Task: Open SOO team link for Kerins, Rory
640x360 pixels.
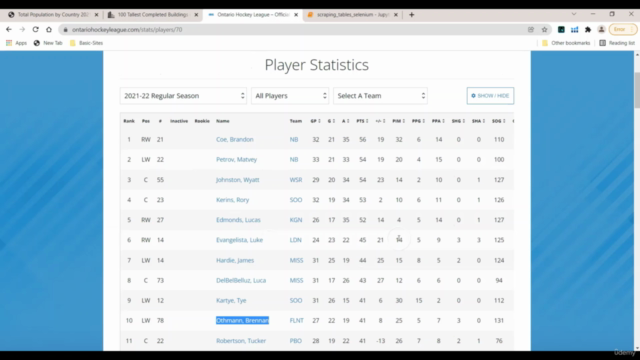Action: (296, 200)
